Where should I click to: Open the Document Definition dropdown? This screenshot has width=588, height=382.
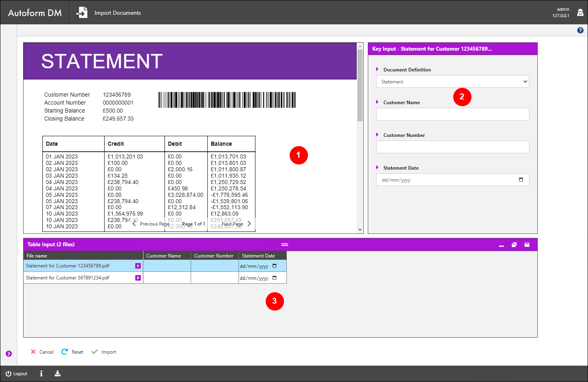pyautogui.click(x=452, y=81)
